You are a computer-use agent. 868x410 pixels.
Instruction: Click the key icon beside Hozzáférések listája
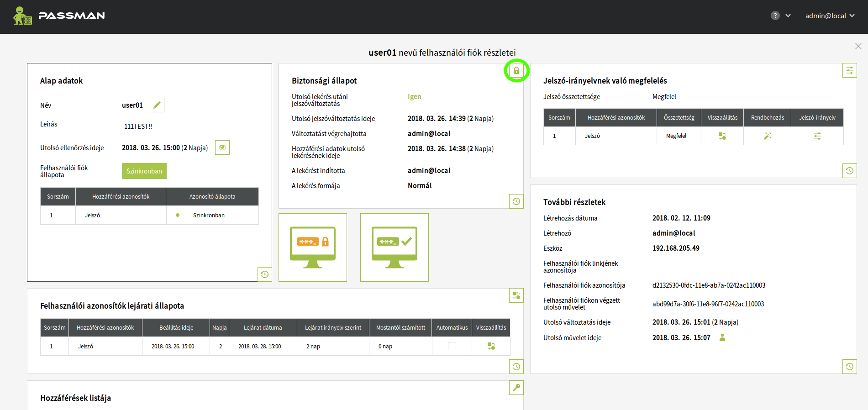(x=516, y=388)
